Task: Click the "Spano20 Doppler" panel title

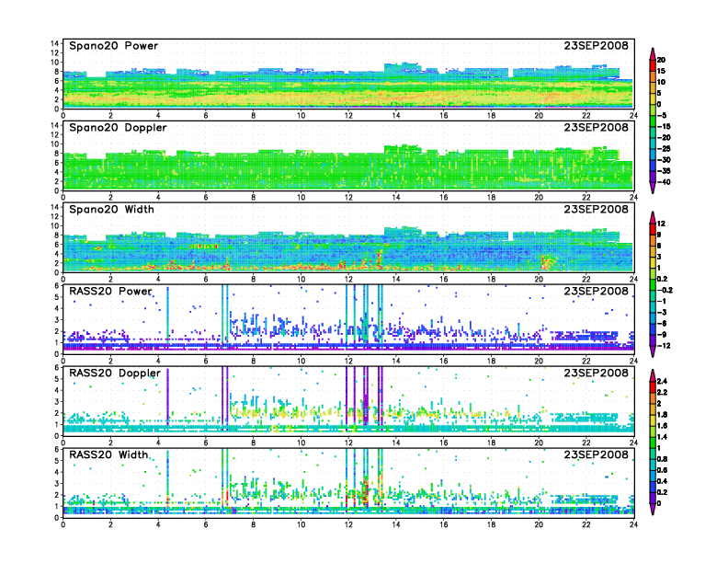Action: click(118, 128)
